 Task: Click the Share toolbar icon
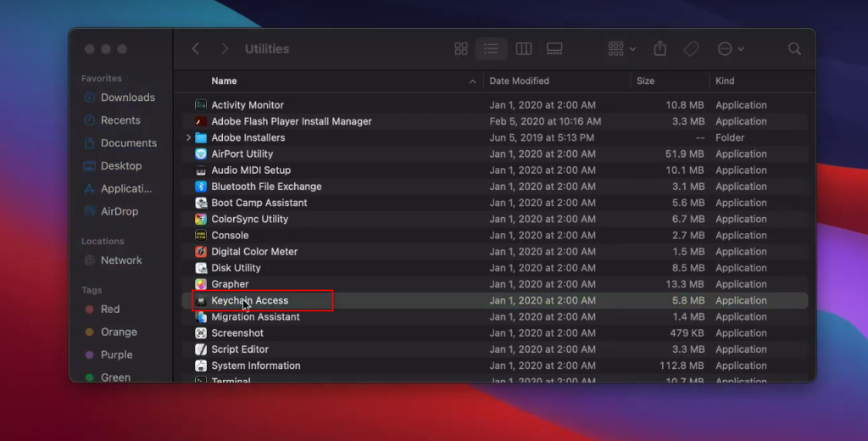point(660,49)
